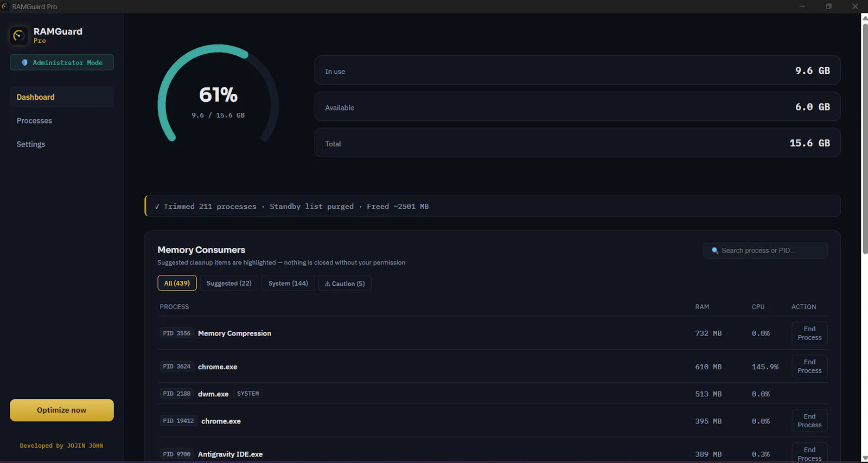Maximize the RAMGuard Pro window
868x463 pixels.
[x=828, y=7]
